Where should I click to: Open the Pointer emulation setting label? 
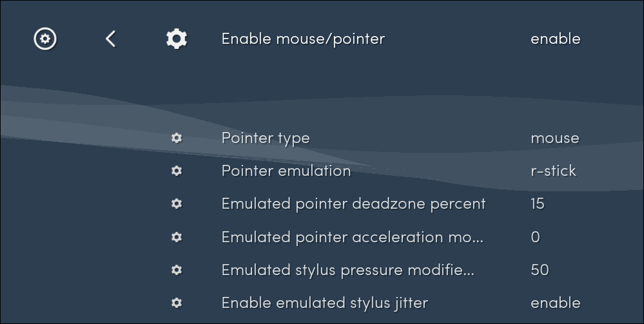click(x=286, y=171)
